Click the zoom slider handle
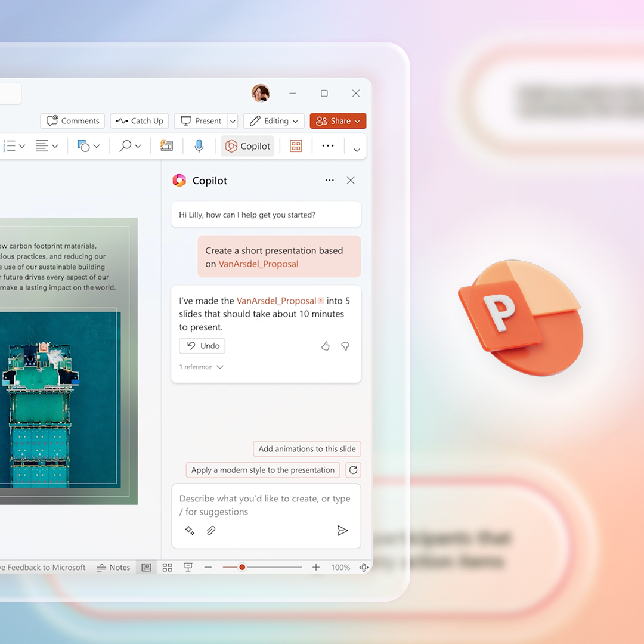644x644 pixels. pos(242,567)
